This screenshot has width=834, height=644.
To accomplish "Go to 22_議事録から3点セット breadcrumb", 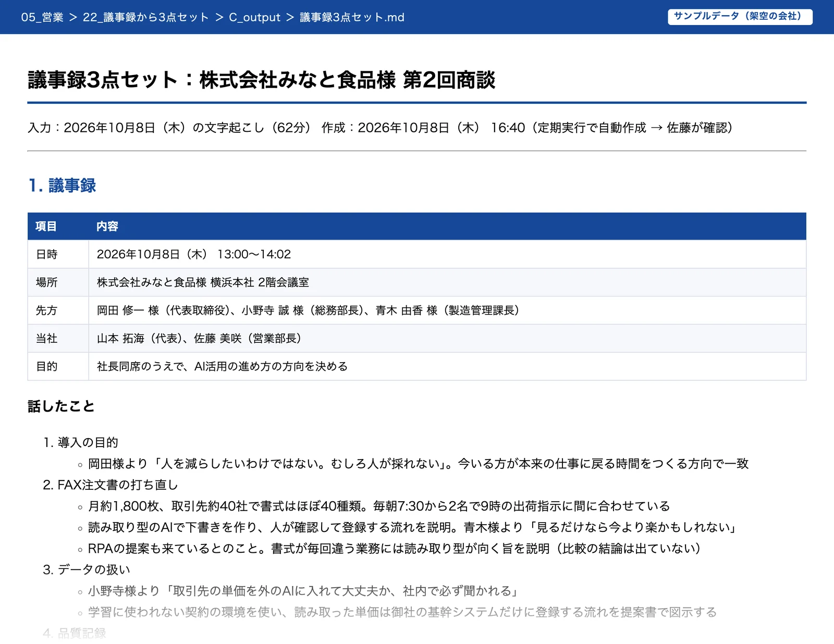I will tap(145, 17).
